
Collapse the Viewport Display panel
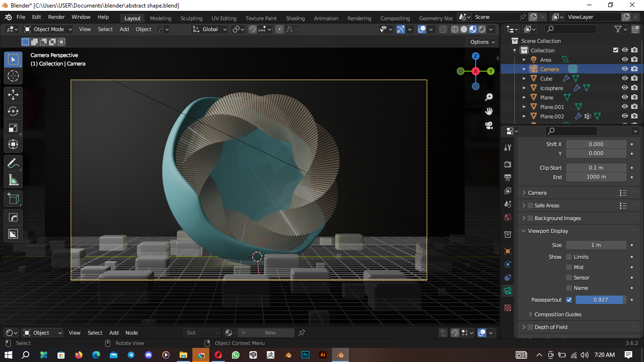[524, 231]
